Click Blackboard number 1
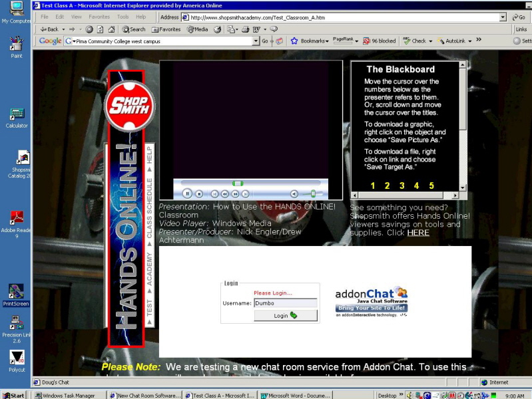This screenshot has height=399, width=532. [373, 186]
